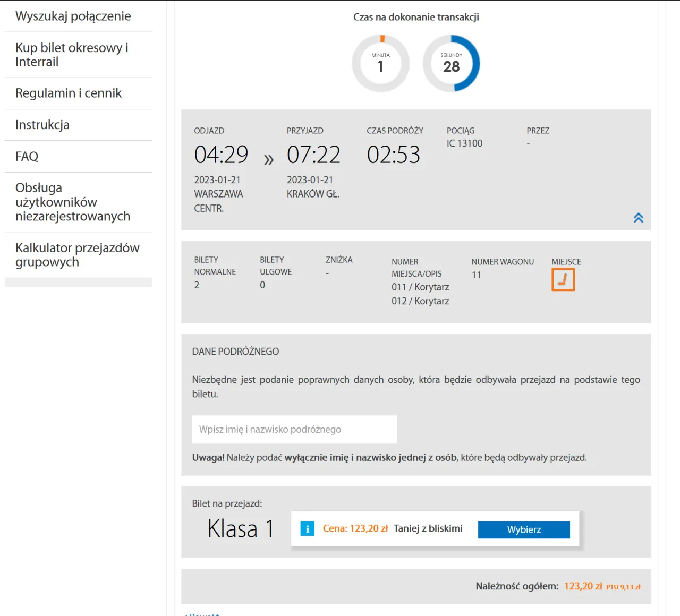The image size is (680, 616).
Task: Open the FAQ section
Action: coord(27,157)
